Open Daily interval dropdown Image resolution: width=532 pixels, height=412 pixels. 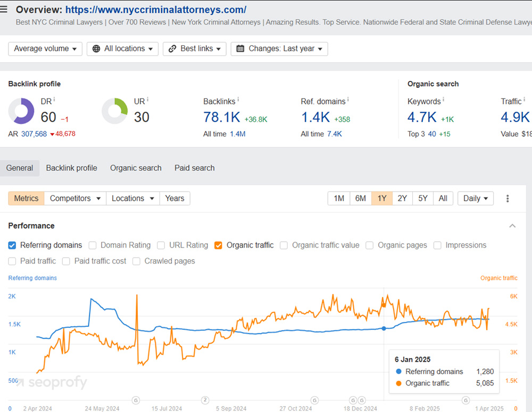(x=475, y=199)
